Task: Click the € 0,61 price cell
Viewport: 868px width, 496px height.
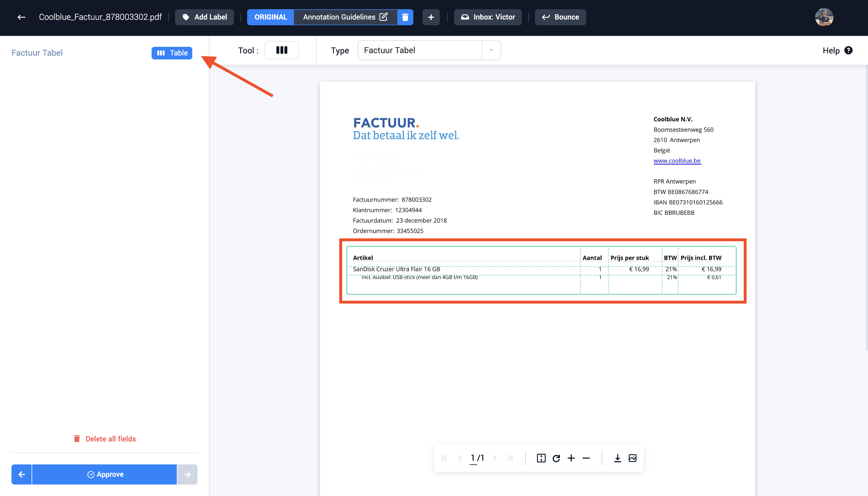Action: [x=714, y=277]
